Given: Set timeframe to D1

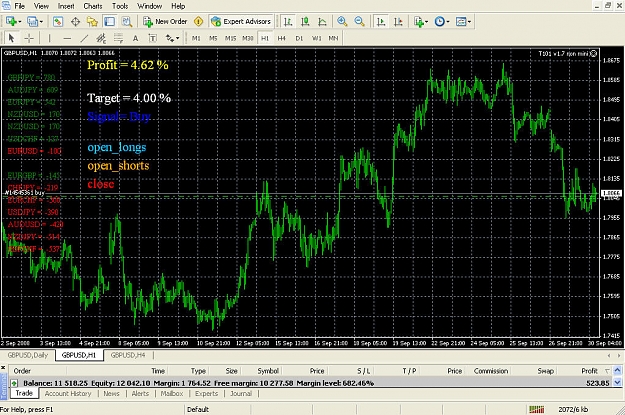Looking at the screenshot, I should [x=299, y=38].
